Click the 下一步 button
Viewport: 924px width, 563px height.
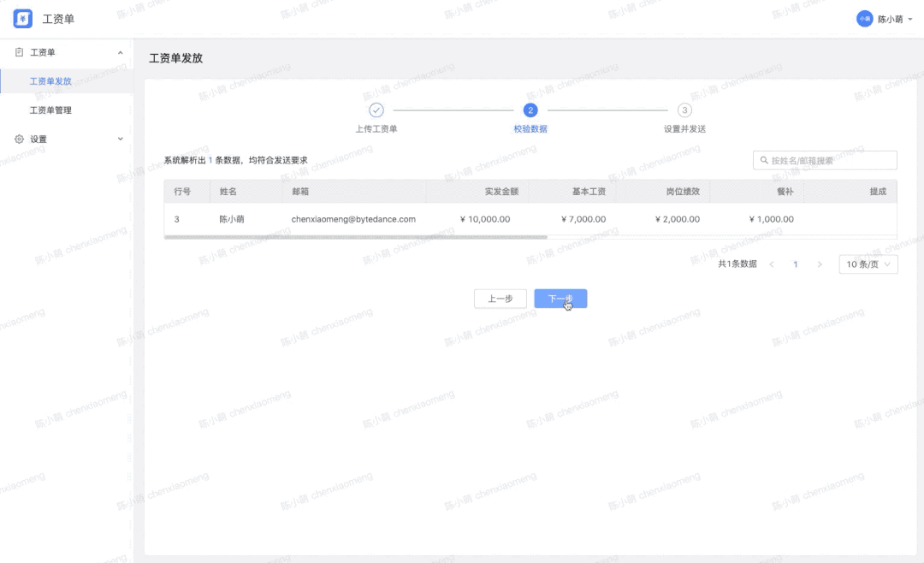tap(560, 299)
